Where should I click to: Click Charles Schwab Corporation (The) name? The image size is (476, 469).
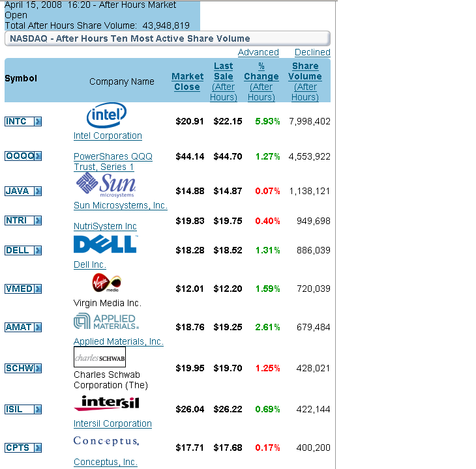pyautogui.click(x=111, y=380)
